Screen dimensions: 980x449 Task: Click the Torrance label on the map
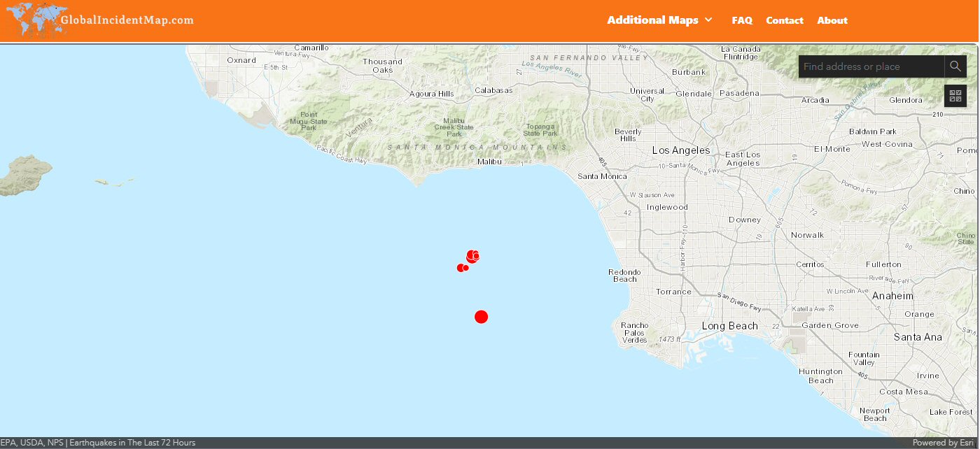673,292
